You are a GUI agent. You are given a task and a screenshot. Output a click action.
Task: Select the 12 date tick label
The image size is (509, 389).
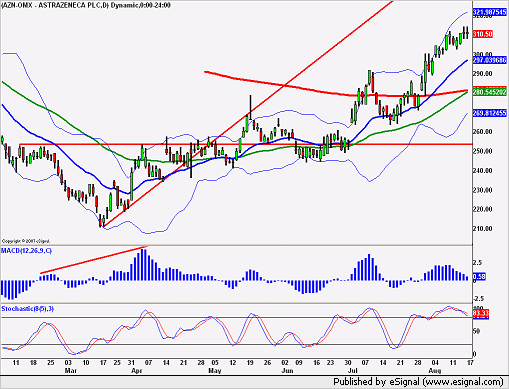233,363
